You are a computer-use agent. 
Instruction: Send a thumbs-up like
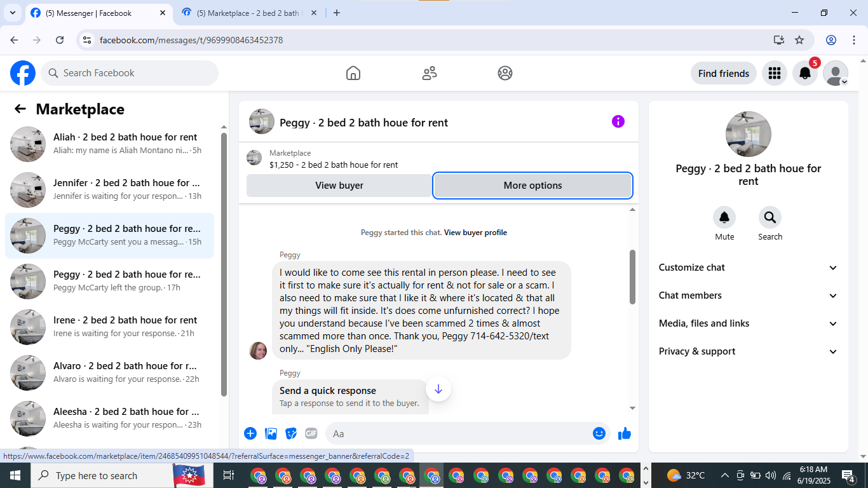pos(625,433)
